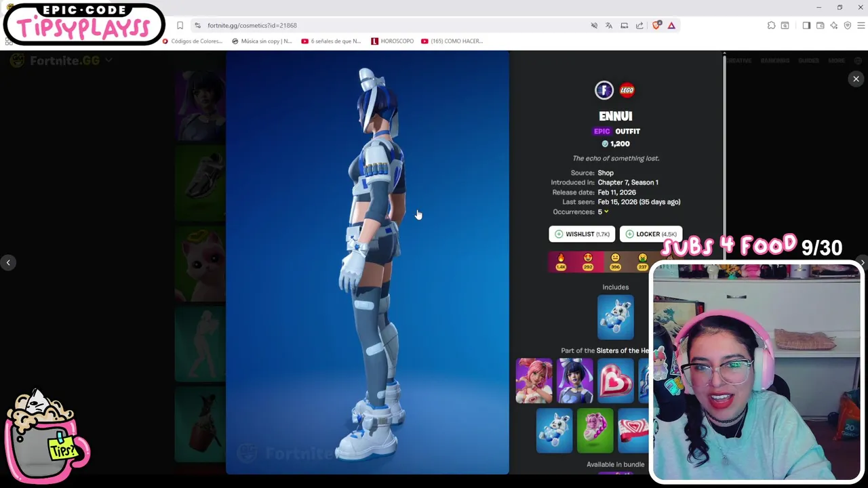This screenshot has height=488, width=868.
Task: Open the Brave Shields lion icon
Action: click(x=656, y=25)
